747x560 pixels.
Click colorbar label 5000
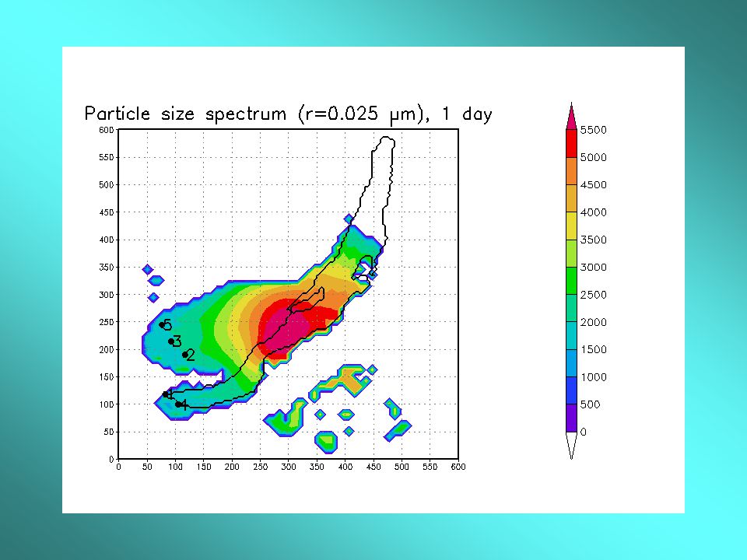tap(593, 158)
